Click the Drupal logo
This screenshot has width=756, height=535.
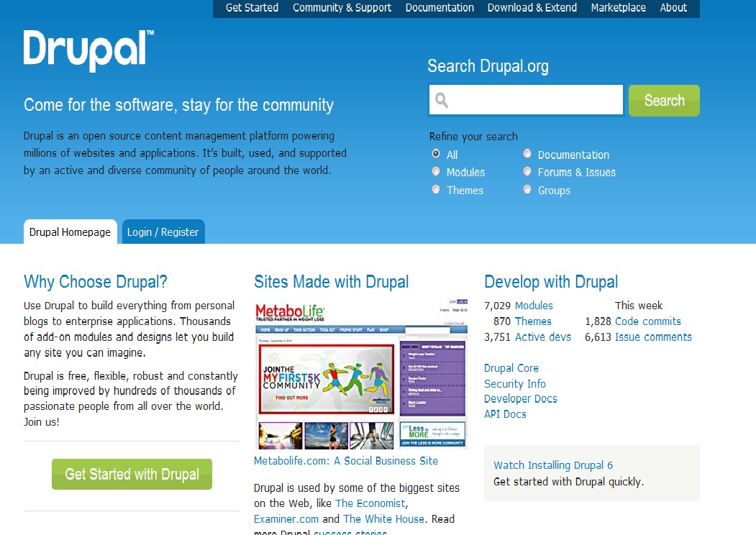pyautogui.click(x=88, y=50)
